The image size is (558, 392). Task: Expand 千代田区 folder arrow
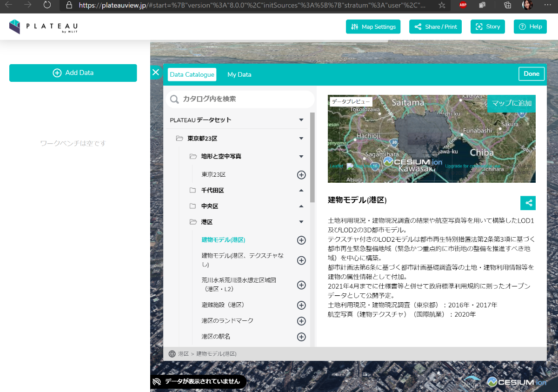click(x=301, y=191)
